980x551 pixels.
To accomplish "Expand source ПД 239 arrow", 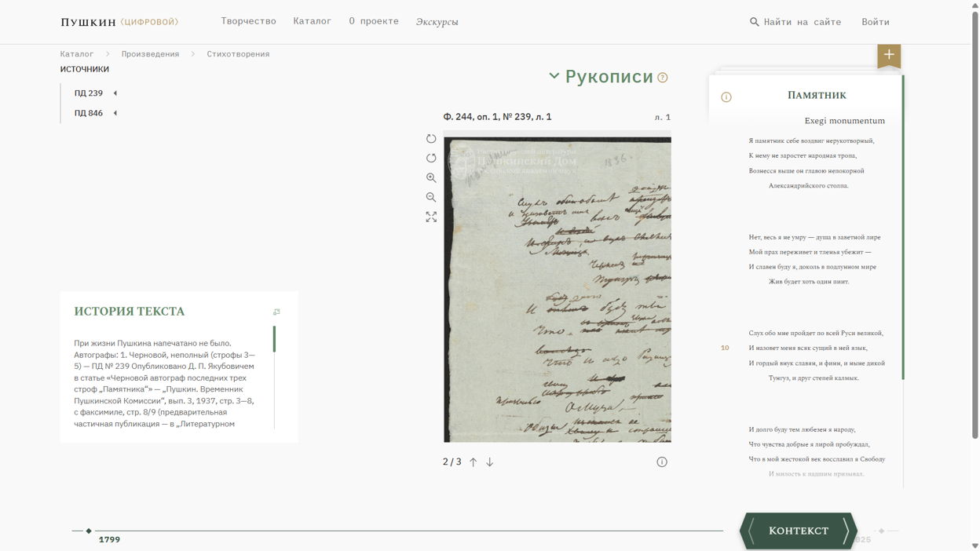I will tap(115, 93).
